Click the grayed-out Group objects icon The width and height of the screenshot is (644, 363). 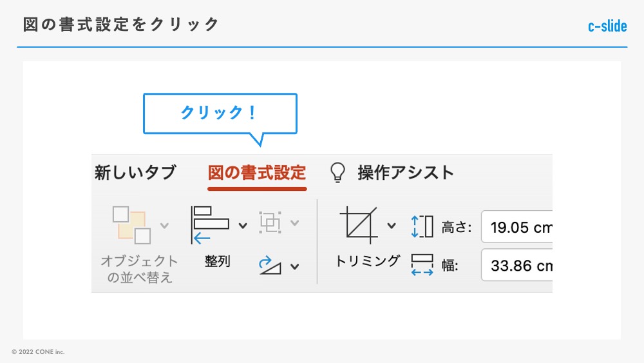[270, 223]
